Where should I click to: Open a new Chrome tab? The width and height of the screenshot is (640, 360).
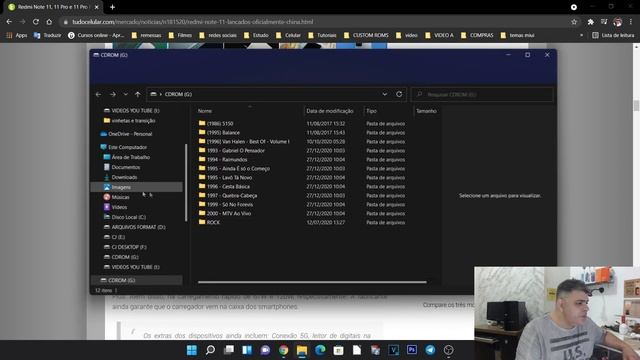[112, 7]
